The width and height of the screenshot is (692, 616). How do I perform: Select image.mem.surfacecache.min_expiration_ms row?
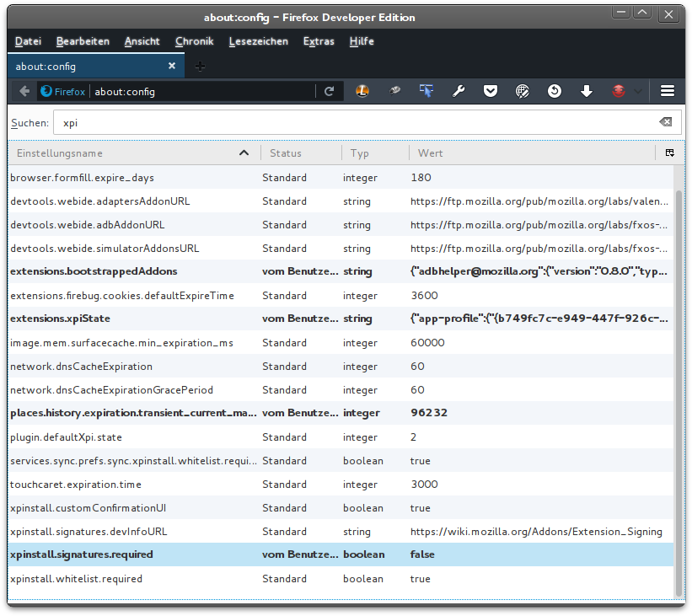click(341, 342)
